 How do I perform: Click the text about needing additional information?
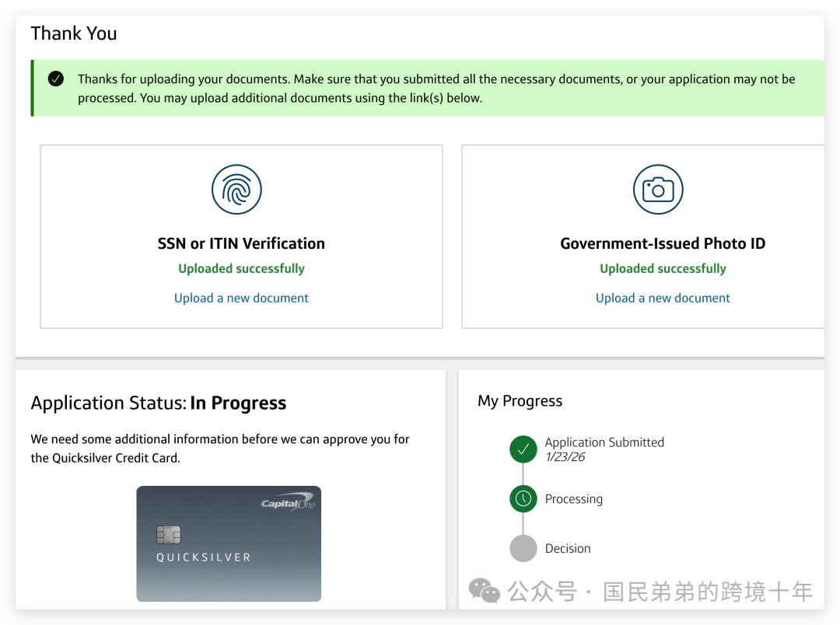click(219, 449)
